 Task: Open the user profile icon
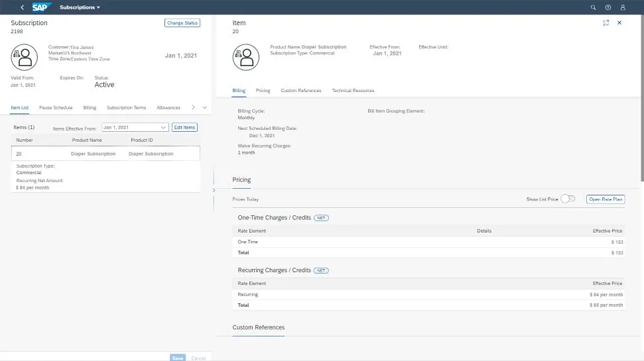coord(623,7)
